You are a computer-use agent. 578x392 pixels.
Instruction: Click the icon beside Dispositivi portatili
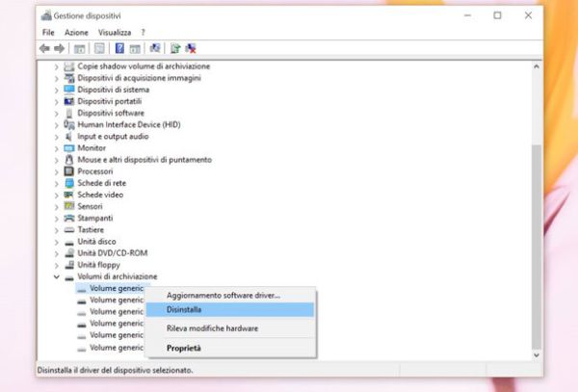point(69,101)
